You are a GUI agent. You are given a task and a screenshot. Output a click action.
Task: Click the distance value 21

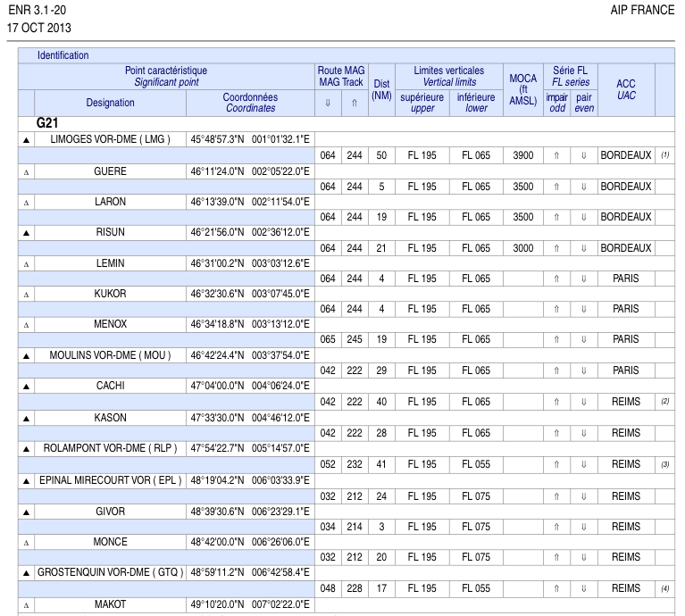click(381, 248)
